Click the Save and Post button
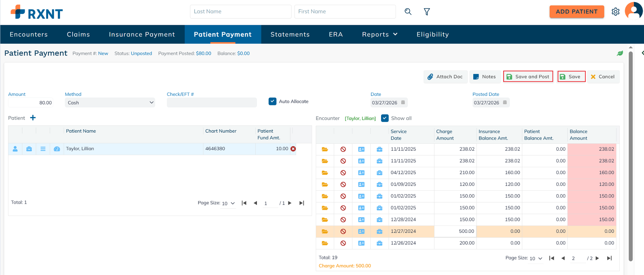The width and height of the screenshot is (644, 275). click(x=528, y=77)
